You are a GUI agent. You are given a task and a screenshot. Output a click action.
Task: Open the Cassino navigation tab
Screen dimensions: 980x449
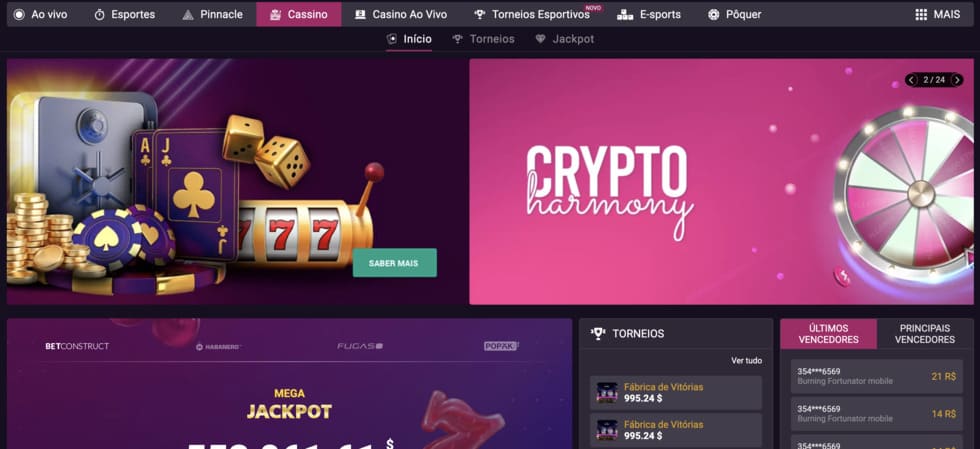point(299,14)
